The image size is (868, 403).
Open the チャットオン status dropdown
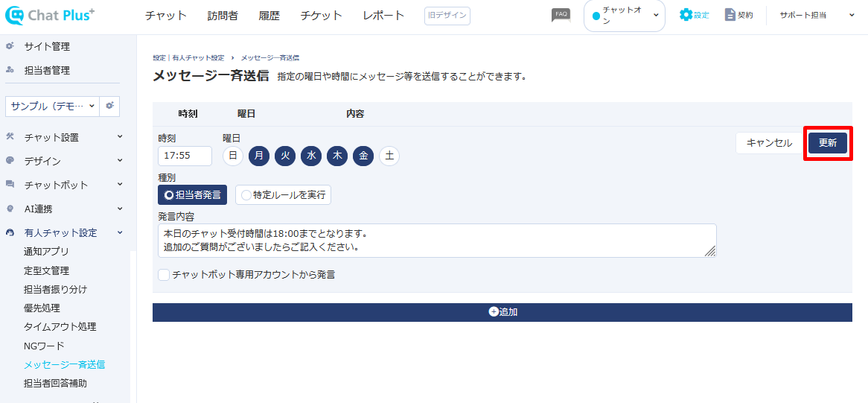[x=625, y=16]
